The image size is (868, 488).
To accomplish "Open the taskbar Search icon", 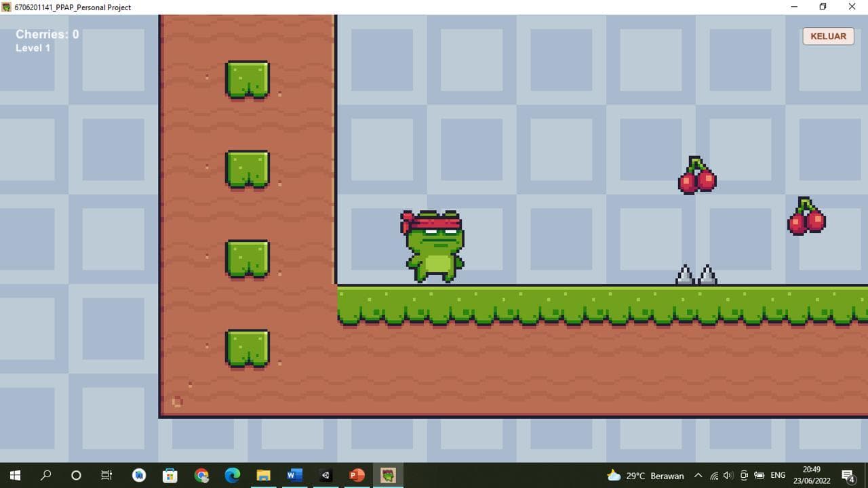I will [x=45, y=475].
